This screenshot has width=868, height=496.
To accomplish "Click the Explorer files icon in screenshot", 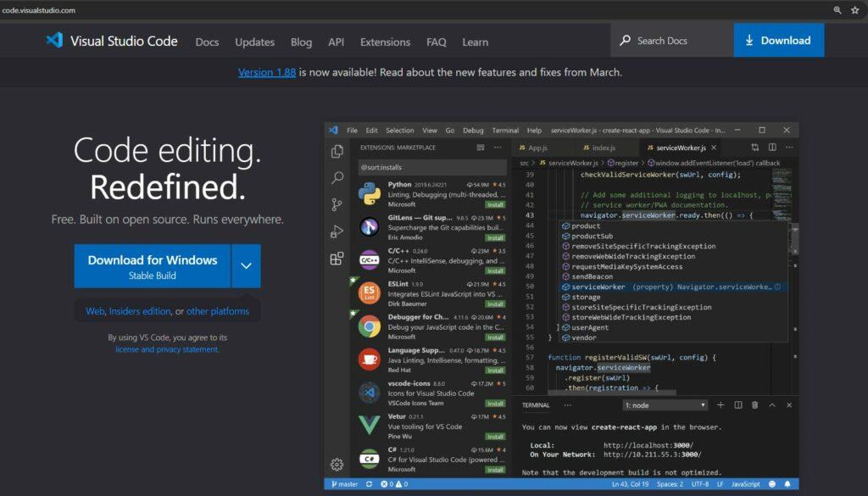I will pyautogui.click(x=337, y=151).
